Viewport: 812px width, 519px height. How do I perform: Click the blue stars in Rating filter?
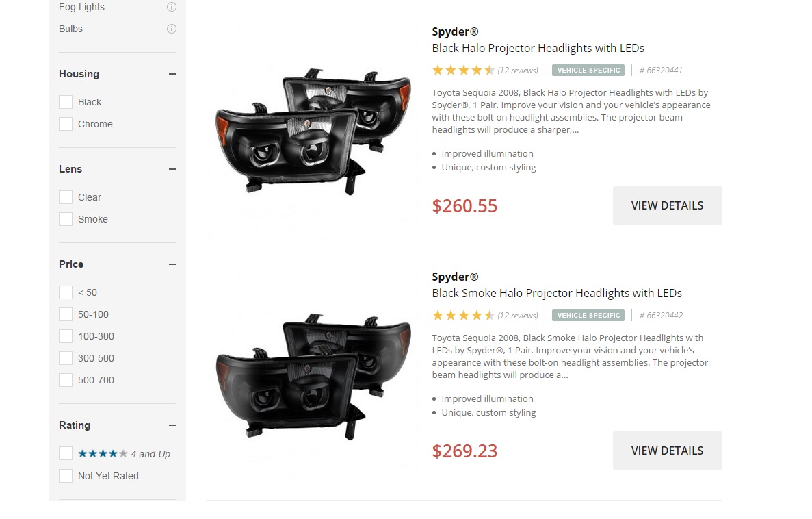[x=103, y=453]
